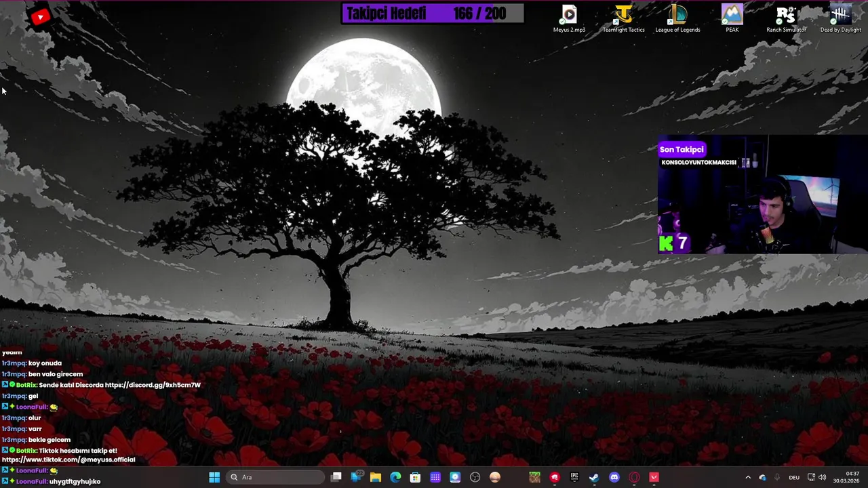Open the clock showing 04:37

pyautogui.click(x=846, y=477)
